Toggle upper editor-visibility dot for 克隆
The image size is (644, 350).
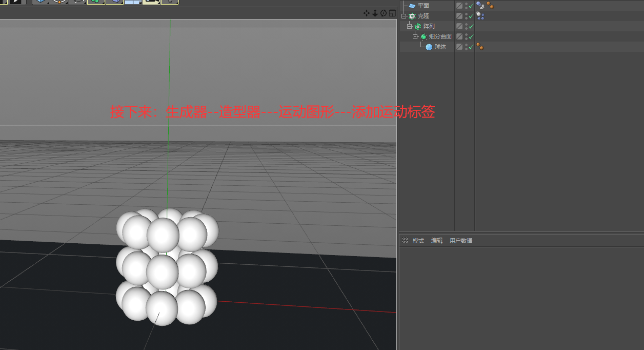(466, 14)
